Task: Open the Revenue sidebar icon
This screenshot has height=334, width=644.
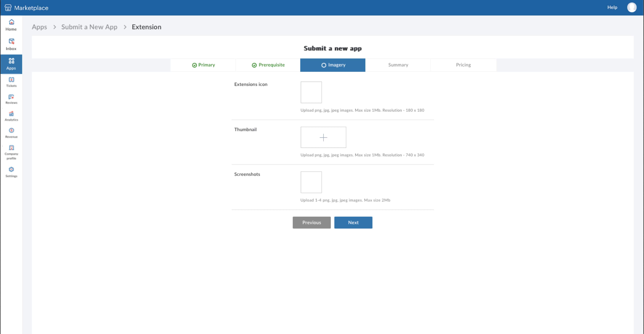Action: pos(11,133)
